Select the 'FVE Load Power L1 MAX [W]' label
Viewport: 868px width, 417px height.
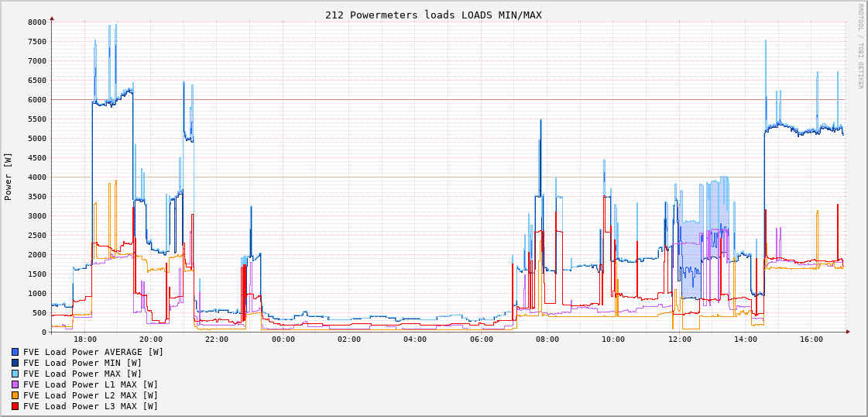click(x=90, y=384)
